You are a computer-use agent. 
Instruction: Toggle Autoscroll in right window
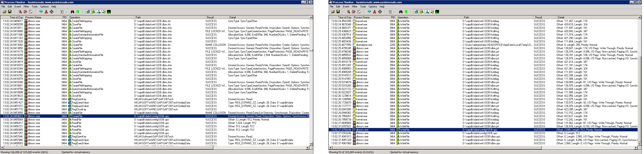tap(354, 12)
